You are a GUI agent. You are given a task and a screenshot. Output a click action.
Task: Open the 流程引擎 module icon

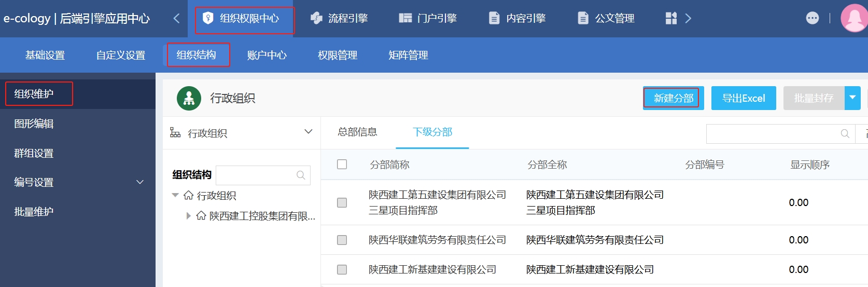click(316, 18)
